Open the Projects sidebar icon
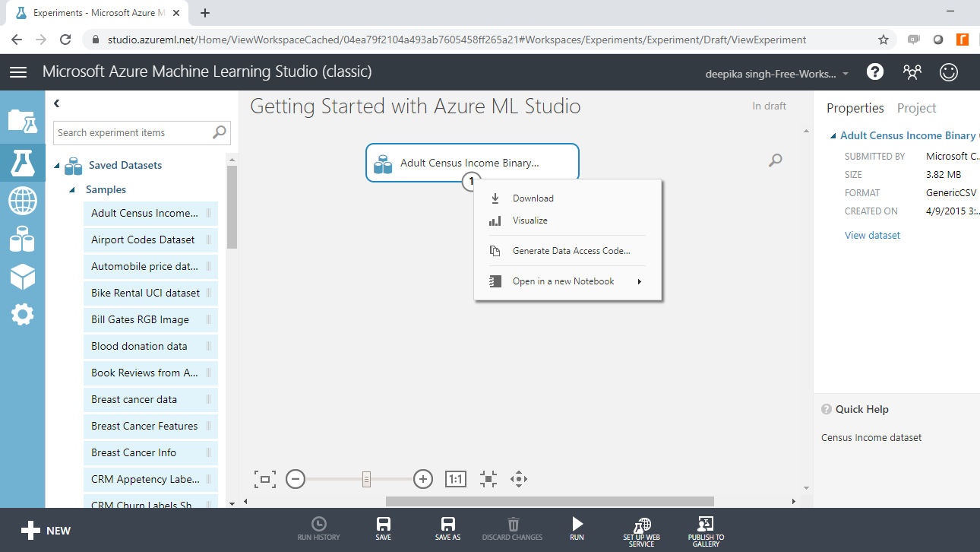 point(22,121)
